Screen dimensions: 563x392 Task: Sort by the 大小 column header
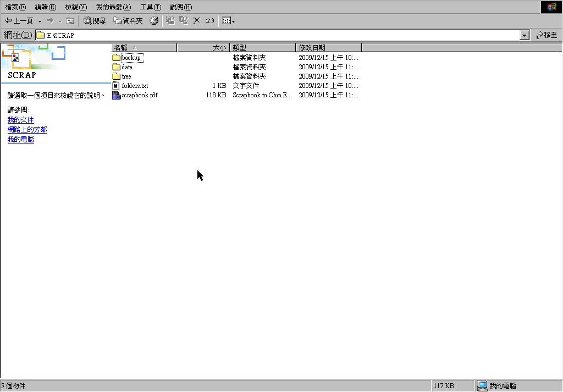(x=203, y=47)
